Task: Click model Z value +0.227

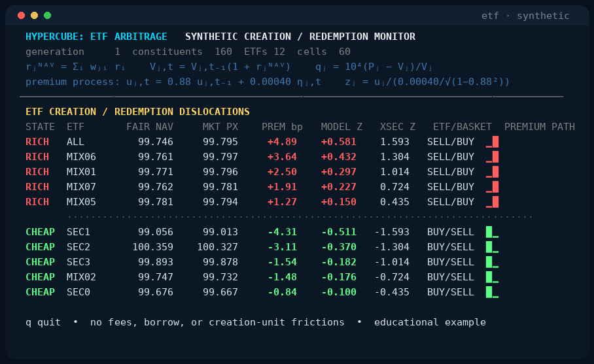Action: tap(339, 187)
